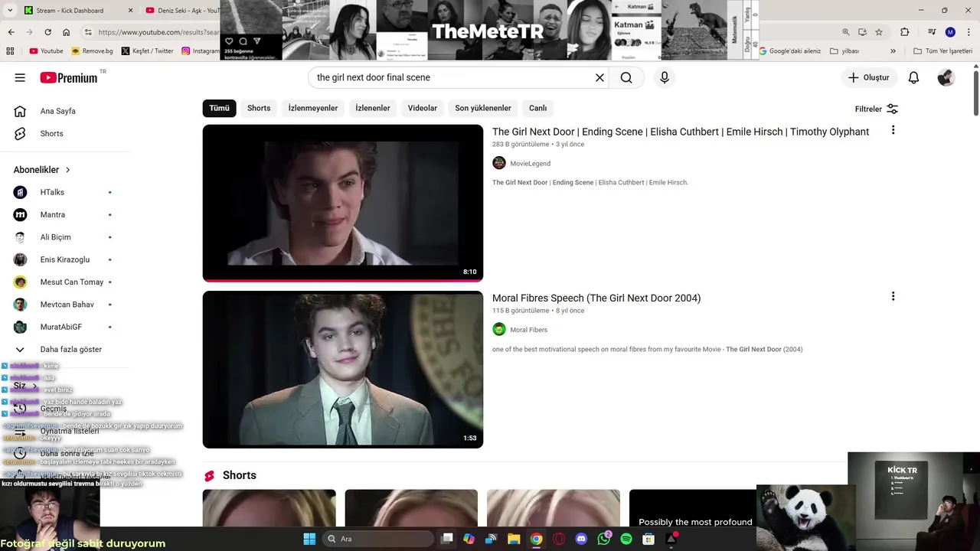The width and height of the screenshot is (980, 551).
Task: Open the install app icon in the address bar
Action: click(x=862, y=32)
